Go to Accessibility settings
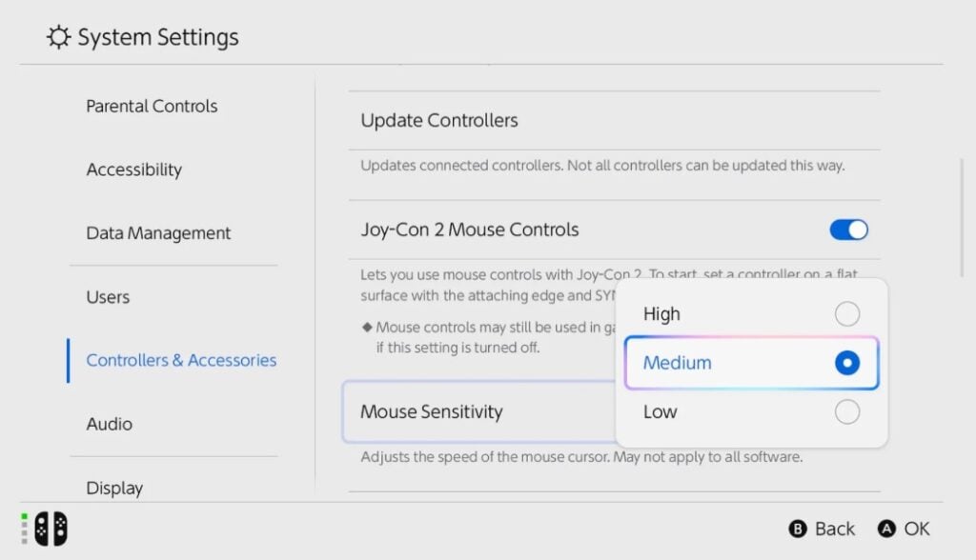The image size is (976, 560). pyautogui.click(x=133, y=170)
